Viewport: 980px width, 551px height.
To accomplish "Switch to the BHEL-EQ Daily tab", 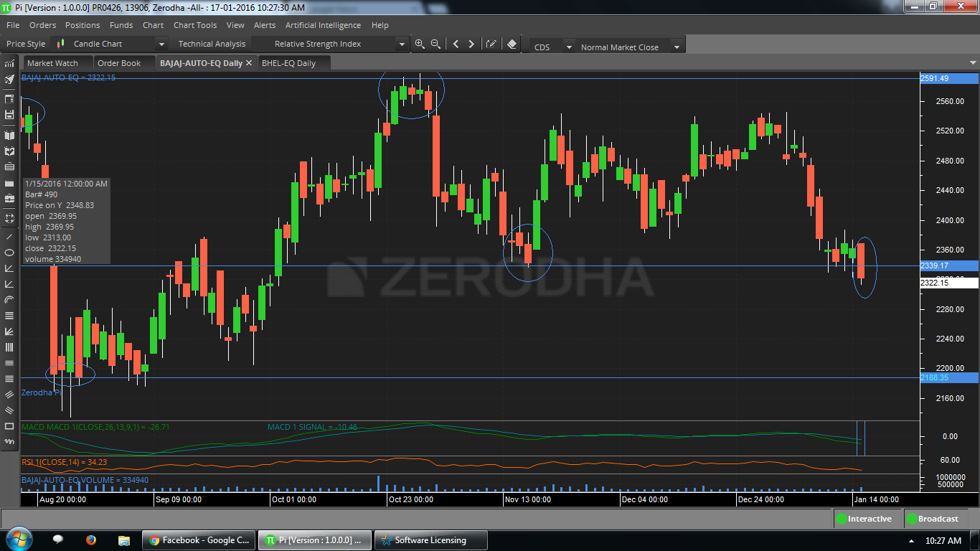I will (288, 63).
